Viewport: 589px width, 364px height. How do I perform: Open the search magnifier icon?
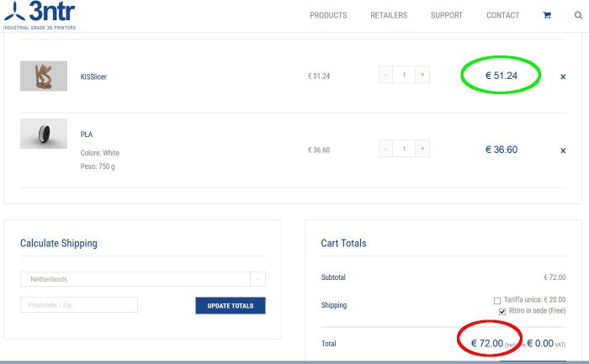(x=578, y=15)
